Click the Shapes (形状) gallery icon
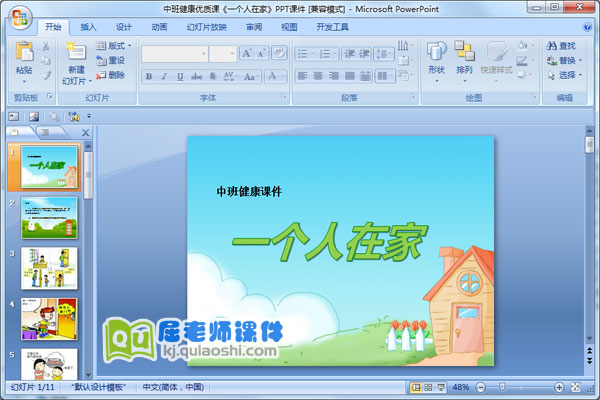The image size is (600, 400). [437, 52]
